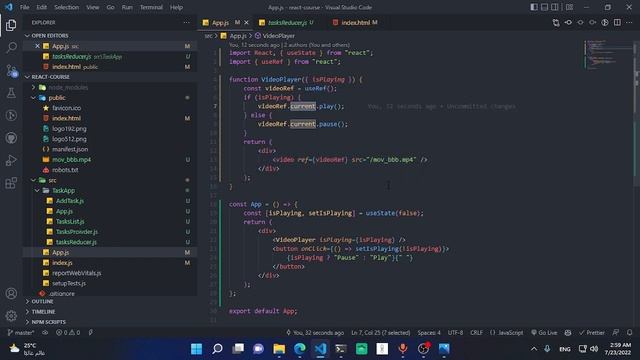
Task: Open TasksProvider.js file
Action: click(77, 231)
